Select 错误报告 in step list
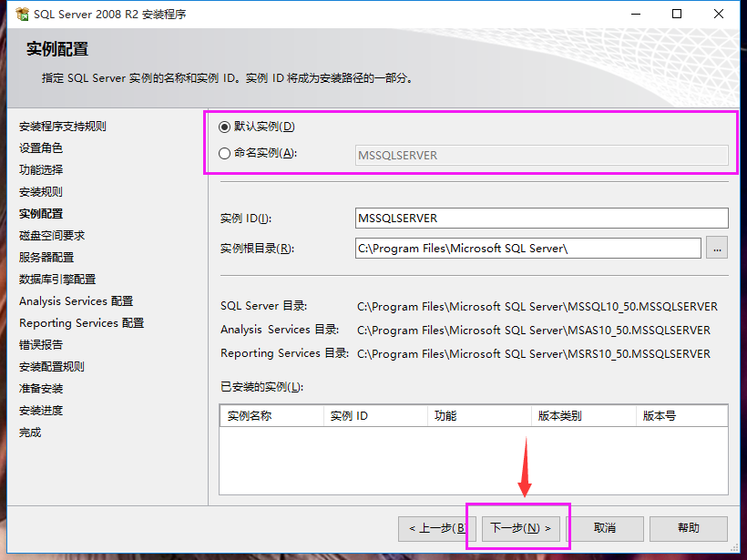Image resolution: width=747 pixels, height=560 pixels. click(40, 345)
